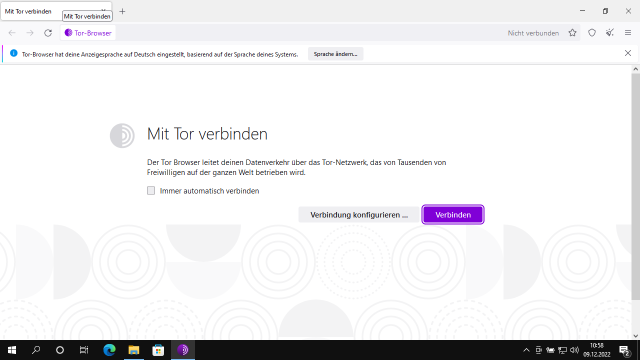Click the Mit Tor verbinden heading
The image size is (640, 360).
[x=207, y=134]
